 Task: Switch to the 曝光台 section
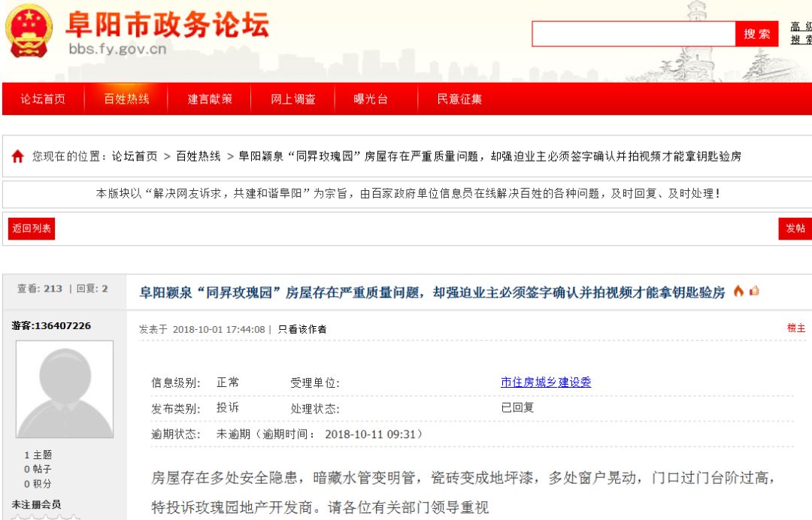370,98
